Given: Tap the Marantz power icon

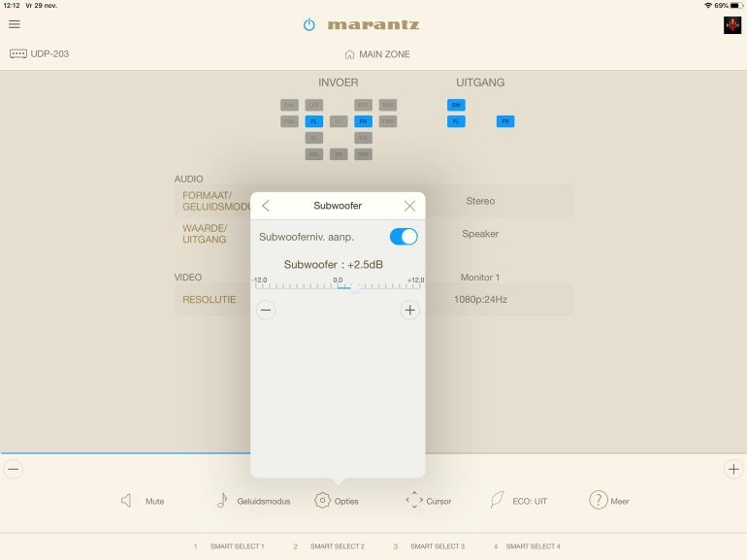Looking at the screenshot, I should pyautogui.click(x=309, y=24).
